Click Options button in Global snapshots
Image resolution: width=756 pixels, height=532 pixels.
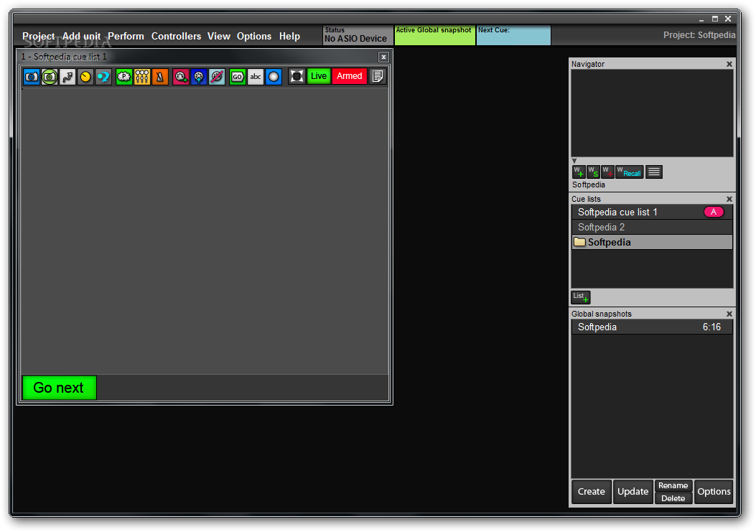pyautogui.click(x=714, y=492)
